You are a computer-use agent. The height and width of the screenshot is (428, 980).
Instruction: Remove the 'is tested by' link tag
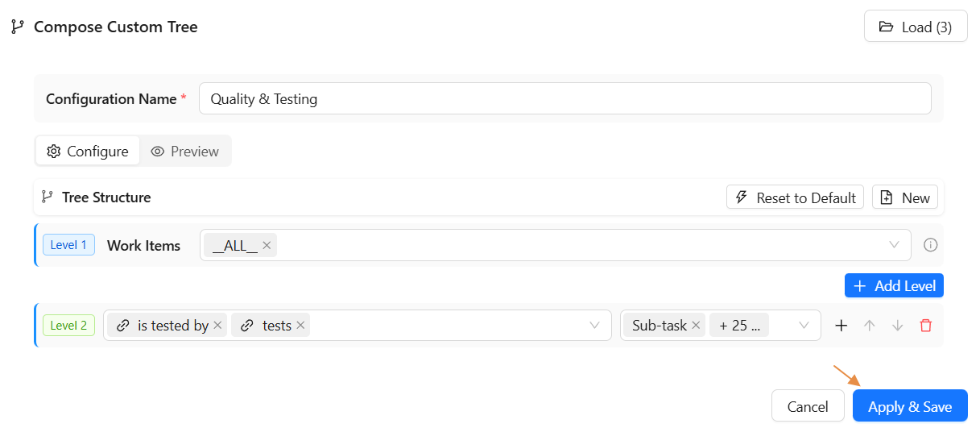[x=217, y=326]
